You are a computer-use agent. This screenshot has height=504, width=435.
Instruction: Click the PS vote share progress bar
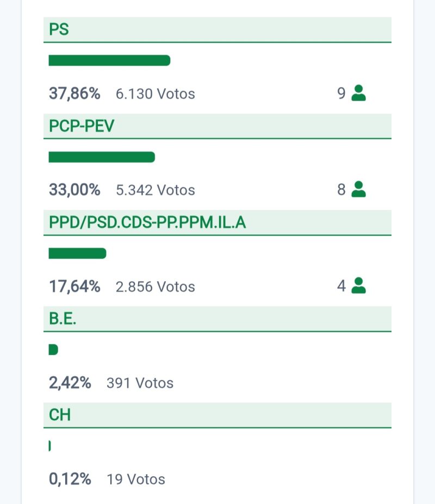point(109,60)
